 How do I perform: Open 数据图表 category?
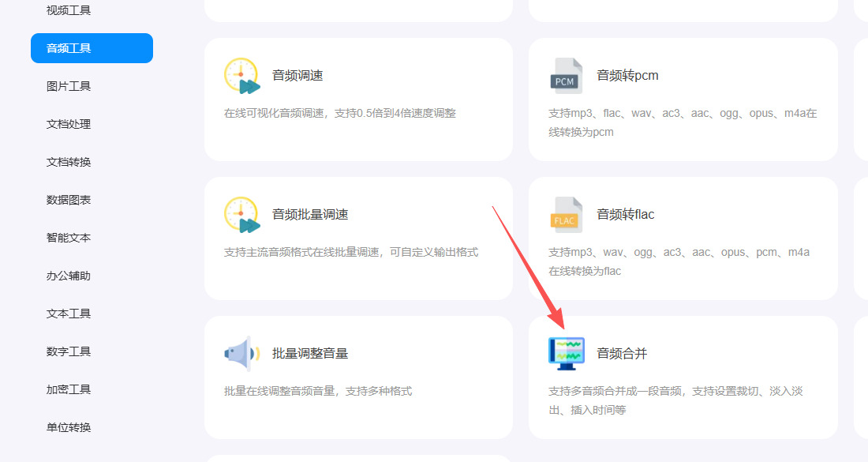click(69, 200)
